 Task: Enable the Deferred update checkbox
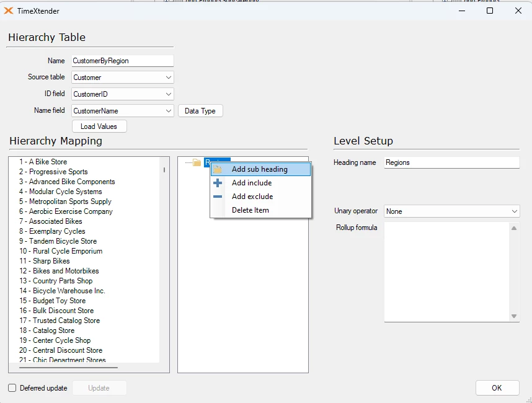pyautogui.click(x=12, y=388)
